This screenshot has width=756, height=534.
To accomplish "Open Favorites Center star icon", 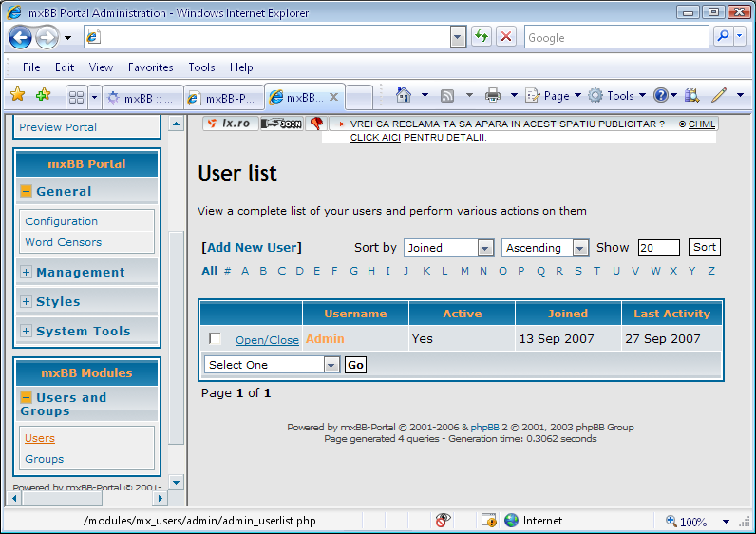I will [x=17, y=95].
